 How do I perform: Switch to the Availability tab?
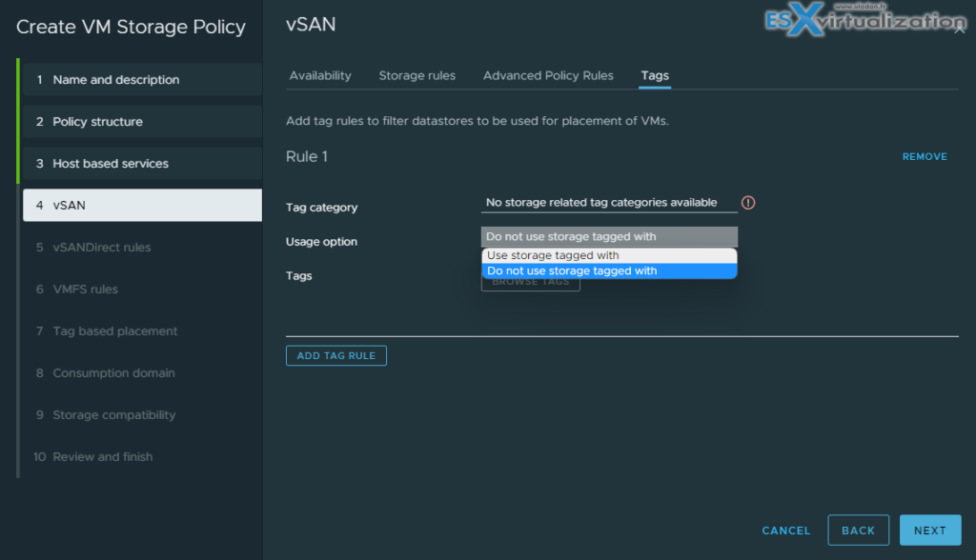coord(320,75)
